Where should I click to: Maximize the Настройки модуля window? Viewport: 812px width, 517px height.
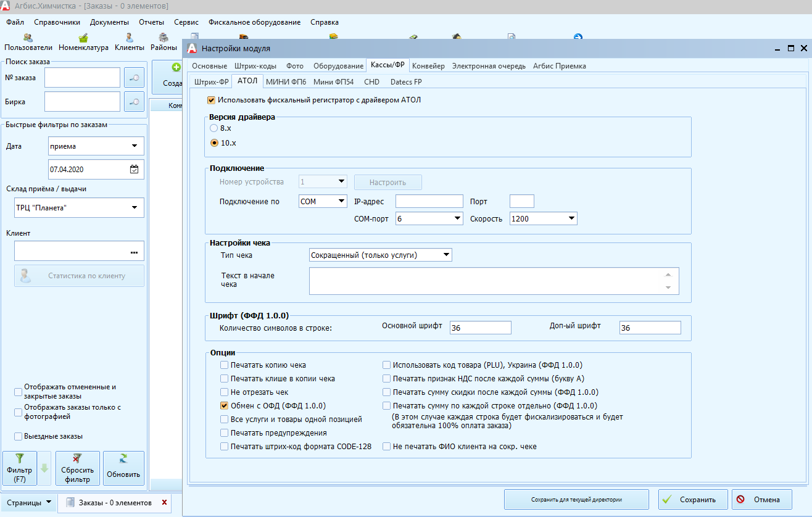791,48
